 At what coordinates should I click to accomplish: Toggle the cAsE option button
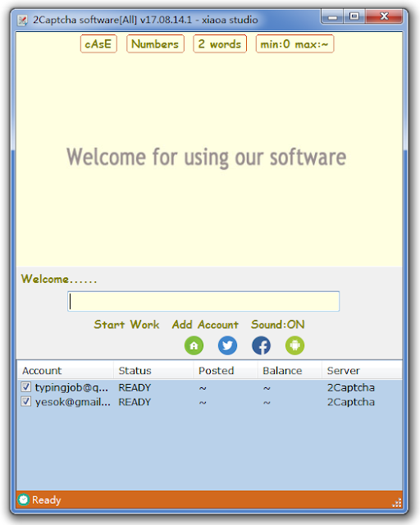(x=98, y=43)
